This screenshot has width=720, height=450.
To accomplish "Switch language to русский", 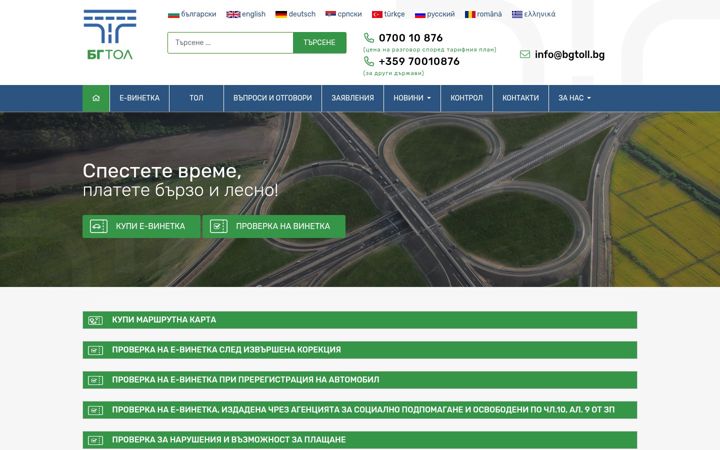I will [441, 14].
